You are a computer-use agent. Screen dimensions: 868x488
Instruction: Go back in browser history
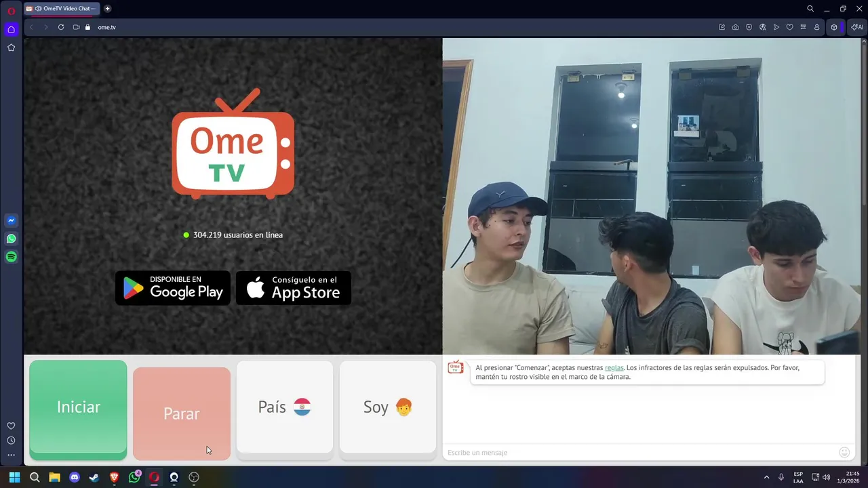pyautogui.click(x=31, y=27)
